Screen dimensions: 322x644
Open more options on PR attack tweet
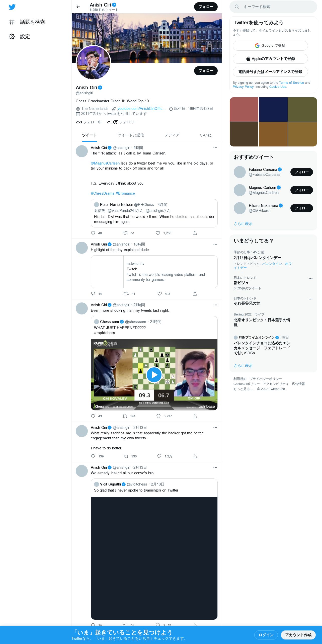coord(215,148)
